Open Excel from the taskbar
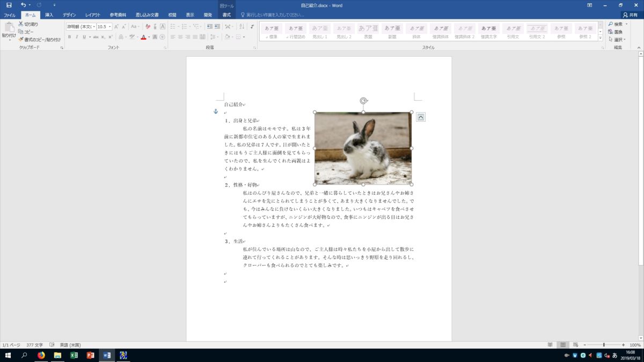The width and height of the screenshot is (644, 362). [74, 355]
